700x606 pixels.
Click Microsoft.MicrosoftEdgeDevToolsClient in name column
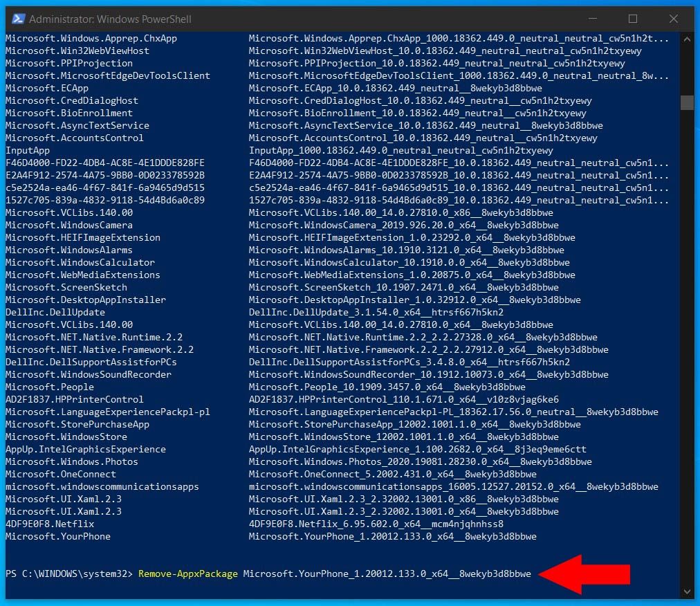[108, 75]
